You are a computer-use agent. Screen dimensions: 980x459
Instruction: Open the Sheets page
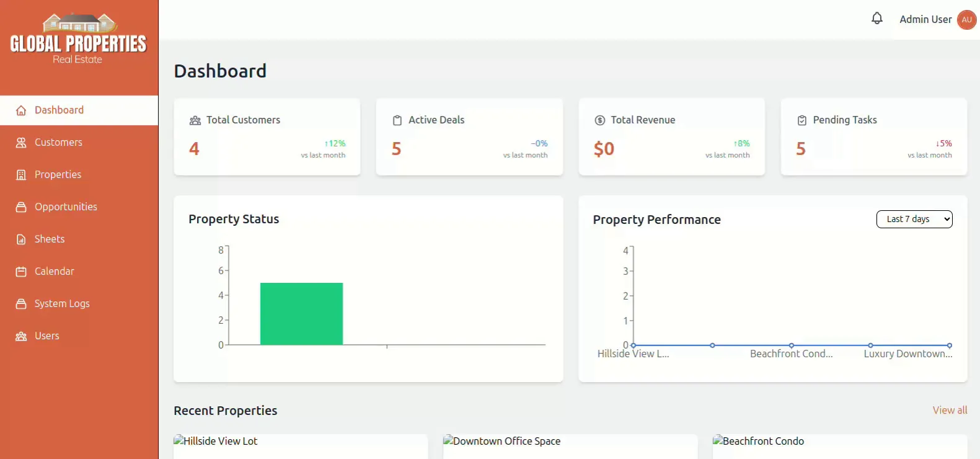(79, 239)
